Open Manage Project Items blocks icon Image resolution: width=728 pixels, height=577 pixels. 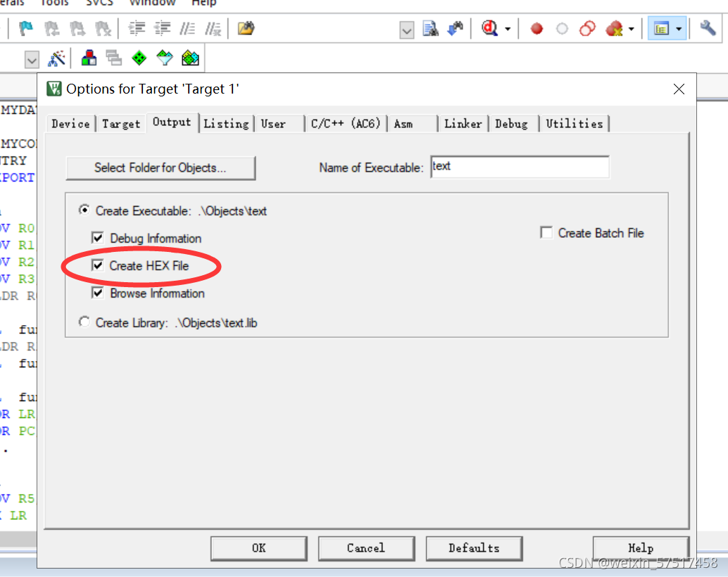[89, 58]
